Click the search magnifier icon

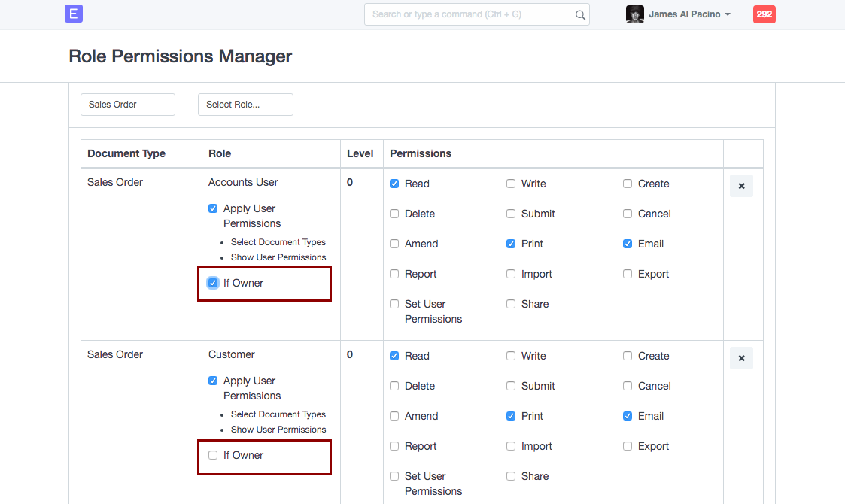tap(580, 14)
